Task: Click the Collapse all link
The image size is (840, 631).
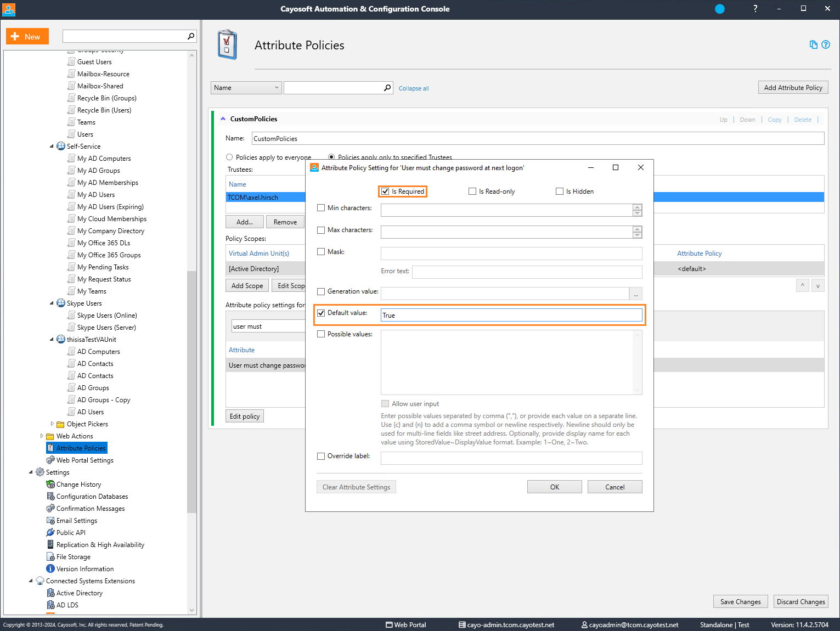Action: [x=414, y=88]
